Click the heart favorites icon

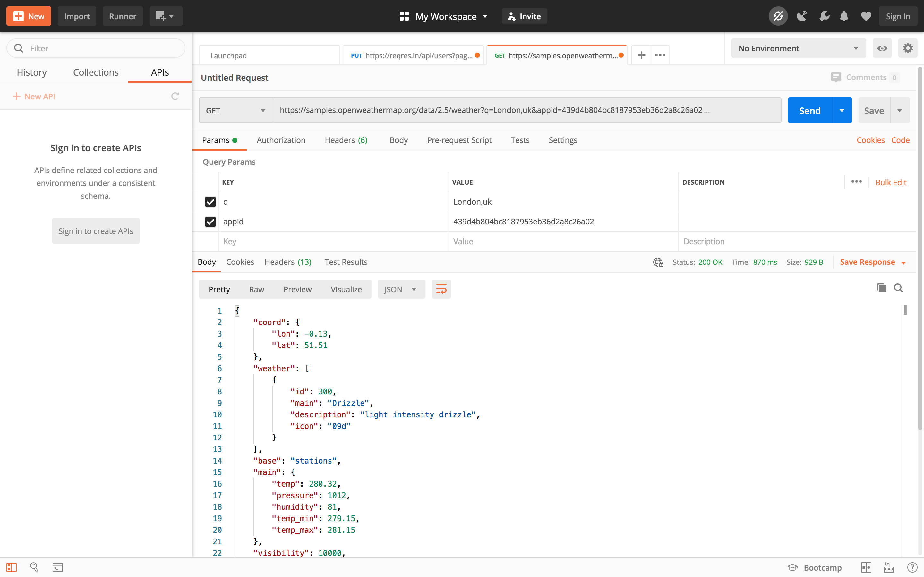tap(866, 16)
